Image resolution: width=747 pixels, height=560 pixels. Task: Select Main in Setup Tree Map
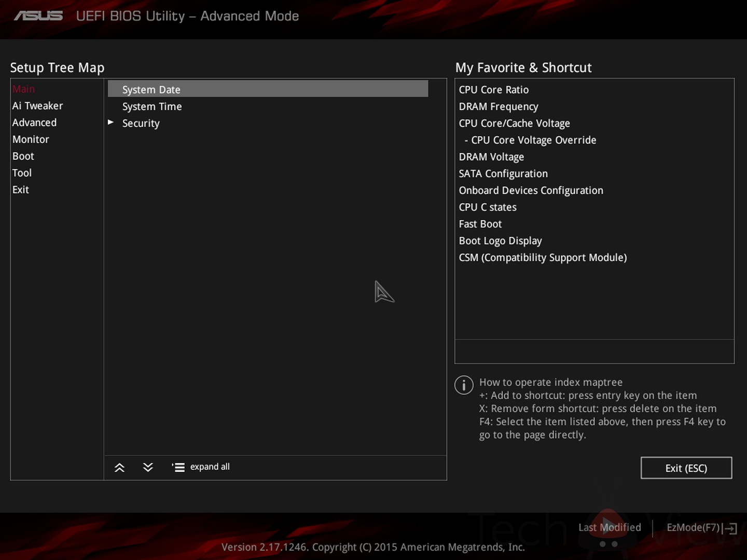coord(24,89)
